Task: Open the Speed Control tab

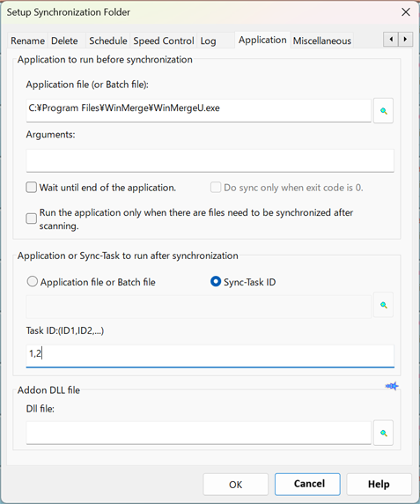Action: [x=164, y=41]
